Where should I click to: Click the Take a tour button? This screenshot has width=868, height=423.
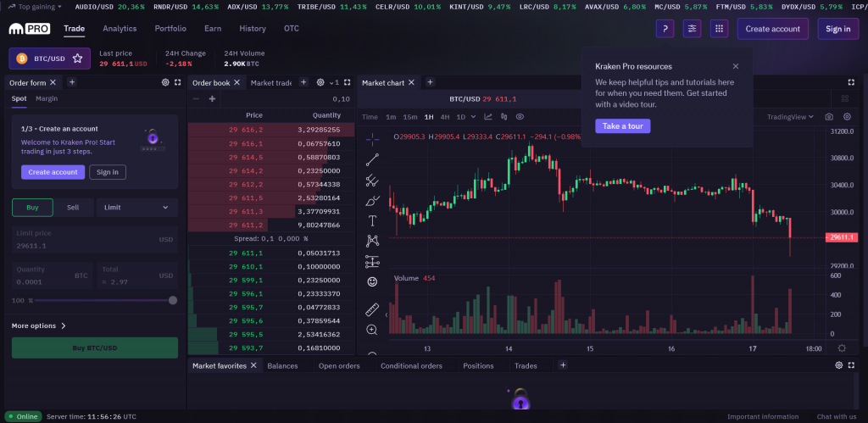[x=623, y=125]
